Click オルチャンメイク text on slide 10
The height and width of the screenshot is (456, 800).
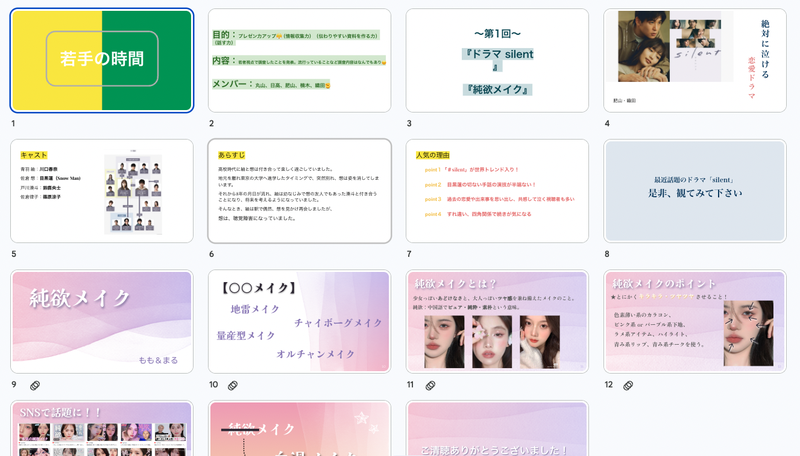[x=315, y=354]
